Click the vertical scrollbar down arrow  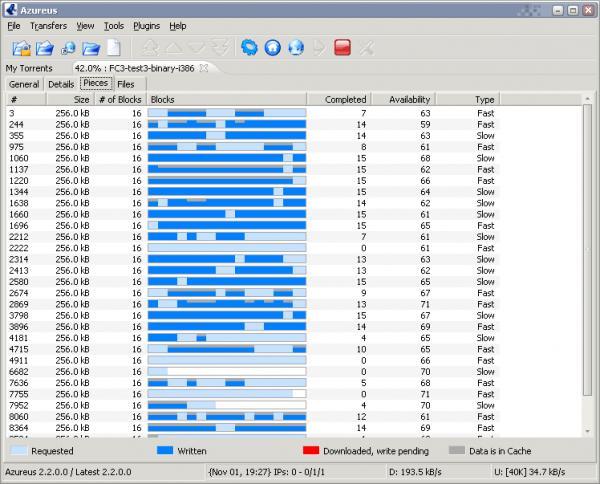[588, 432]
